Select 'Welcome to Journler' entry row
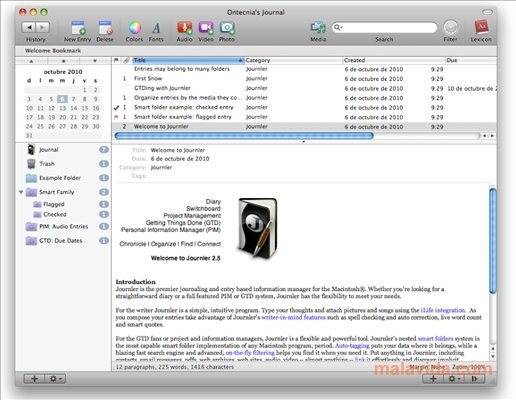516x400 pixels. pyautogui.click(x=304, y=127)
